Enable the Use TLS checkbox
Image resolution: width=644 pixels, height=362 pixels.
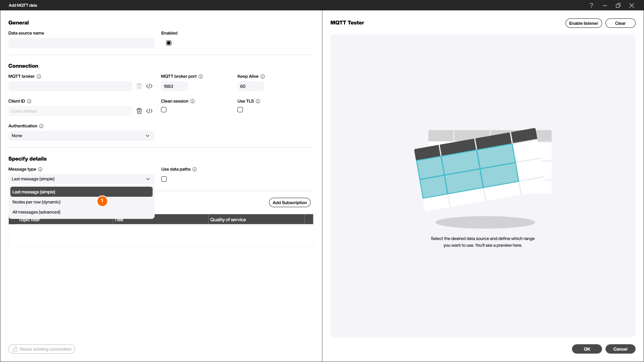point(240,110)
